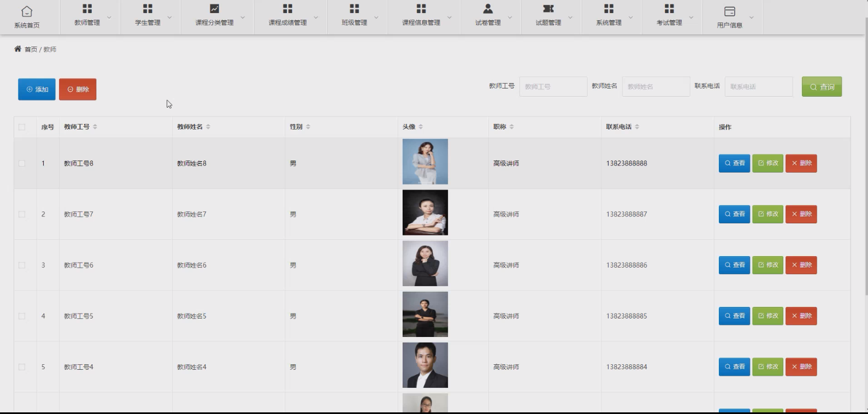The width and height of the screenshot is (868, 414).
Task: Click the 课程信息管理 grid icon
Action: click(x=421, y=9)
